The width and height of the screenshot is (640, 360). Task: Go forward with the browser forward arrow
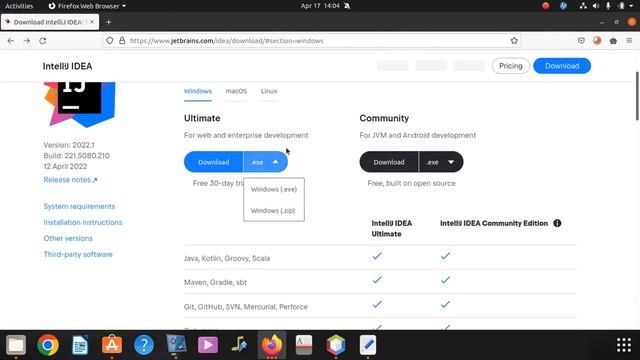[x=27, y=41]
